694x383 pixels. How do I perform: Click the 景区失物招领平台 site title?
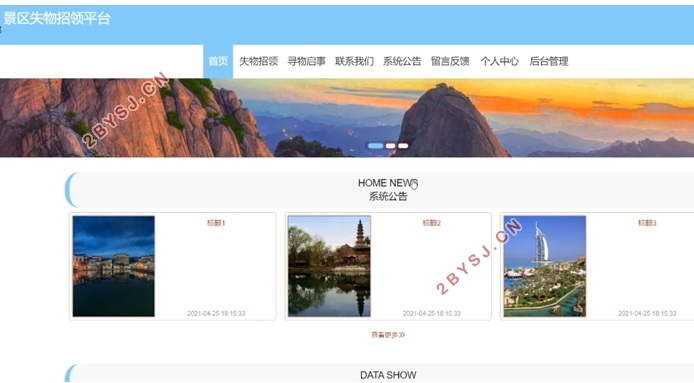[x=57, y=19]
